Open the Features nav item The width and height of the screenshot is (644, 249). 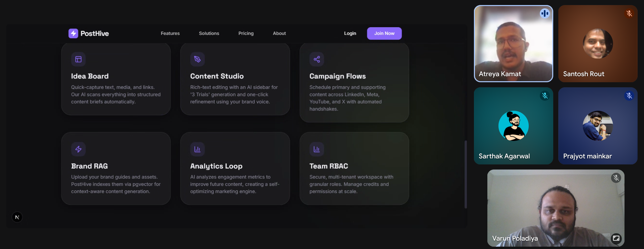click(x=170, y=33)
